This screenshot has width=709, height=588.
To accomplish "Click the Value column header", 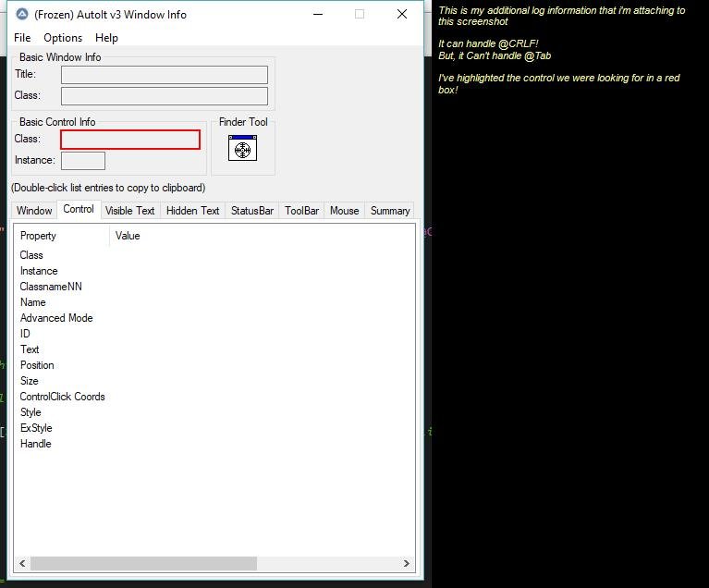I will [263, 236].
